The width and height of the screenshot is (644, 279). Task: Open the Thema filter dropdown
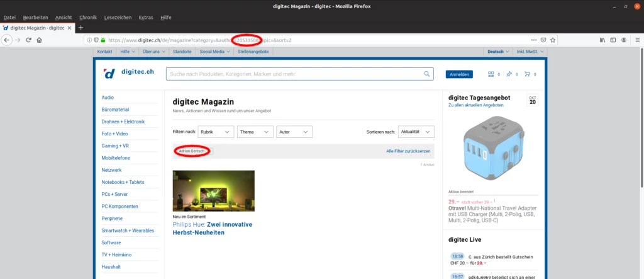pos(255,132)
